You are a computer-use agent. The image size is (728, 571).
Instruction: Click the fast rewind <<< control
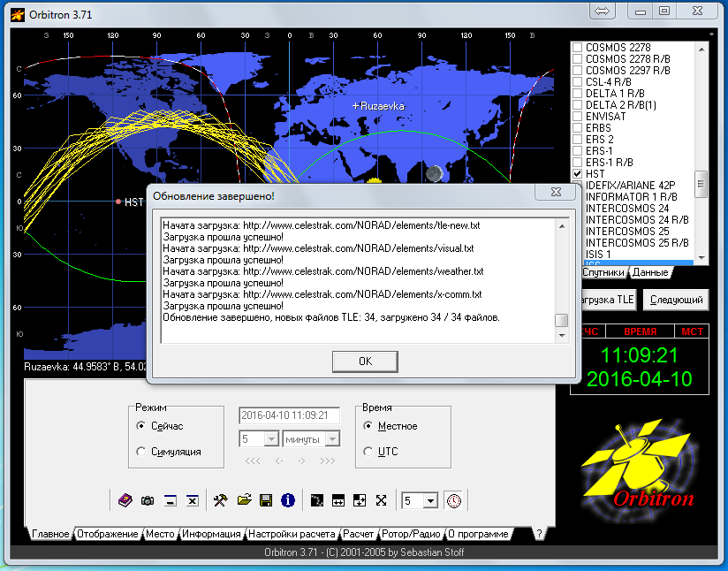pos(253,461)
